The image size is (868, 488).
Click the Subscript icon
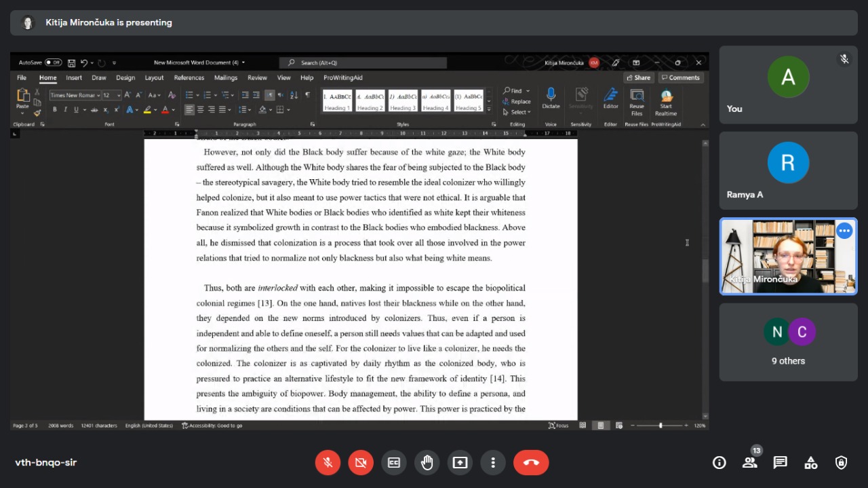click(106, 109)
